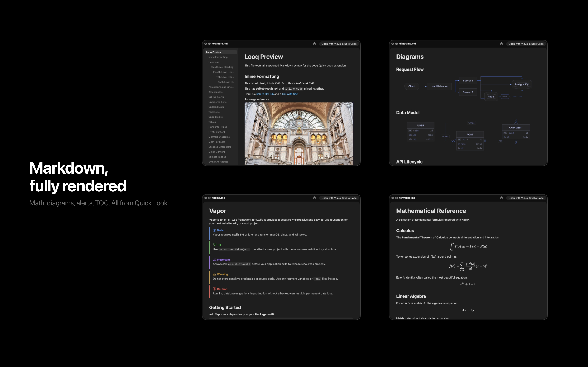The height and width of the screenshot is (367, 588).
Task: Click the 'link with title' hyperlink
Action: point(290,94)
